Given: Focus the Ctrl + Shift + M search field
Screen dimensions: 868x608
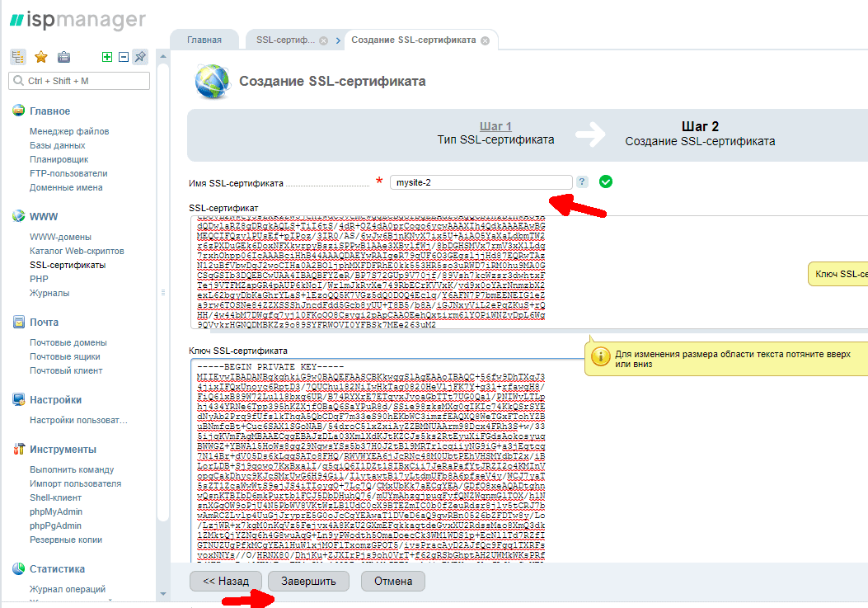Looking at the screenshot, I should 79,81.
